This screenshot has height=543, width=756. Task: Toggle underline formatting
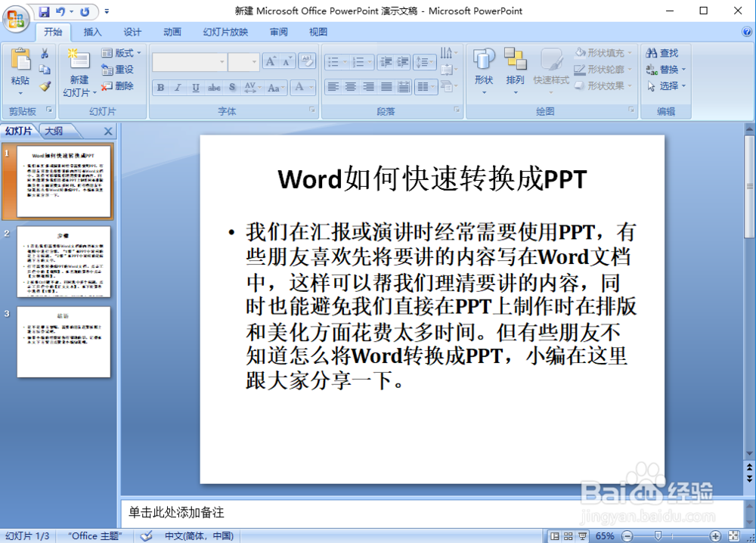click(x=196, y=87)
